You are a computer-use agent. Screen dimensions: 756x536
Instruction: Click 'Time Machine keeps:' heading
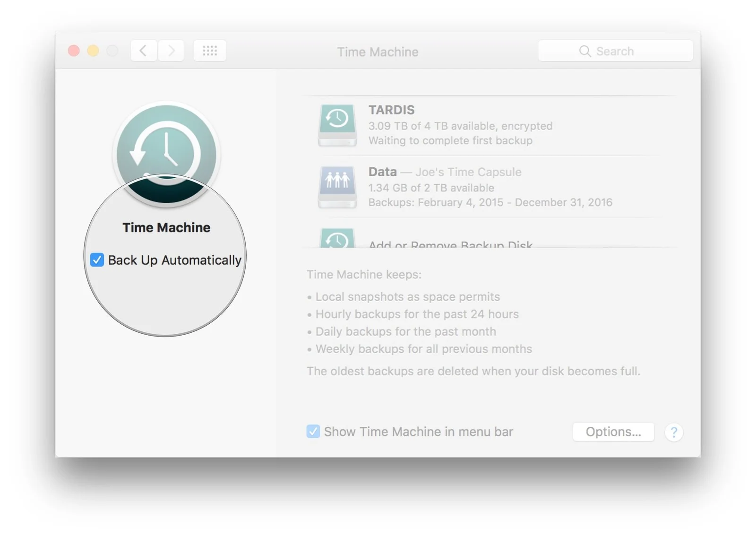364,275
